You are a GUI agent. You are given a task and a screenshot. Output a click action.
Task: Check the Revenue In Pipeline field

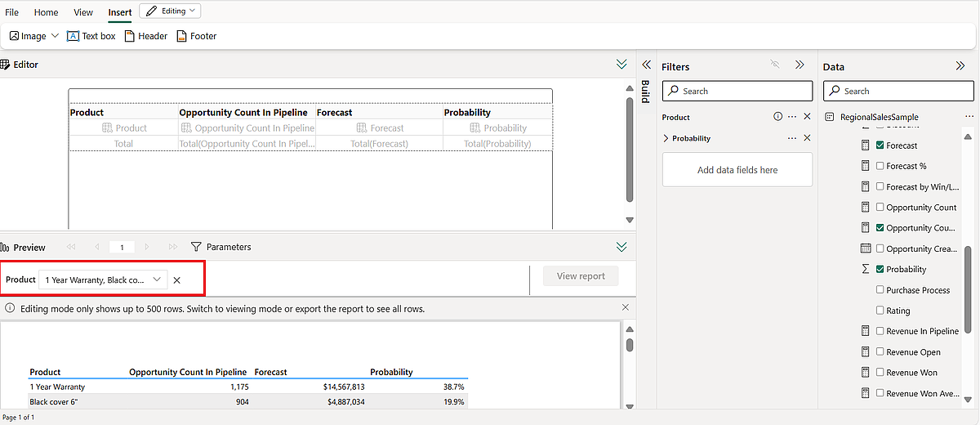pos(880,331)
